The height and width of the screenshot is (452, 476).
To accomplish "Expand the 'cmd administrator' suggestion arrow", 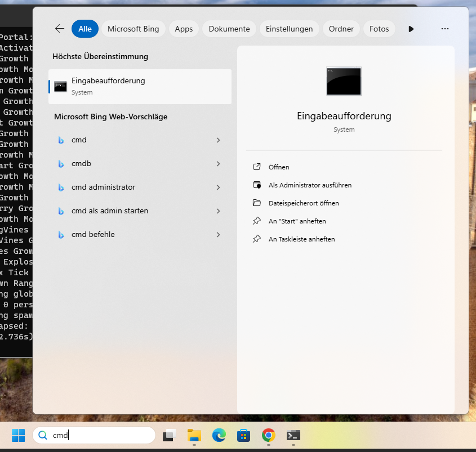I will (x=218, y=187).
